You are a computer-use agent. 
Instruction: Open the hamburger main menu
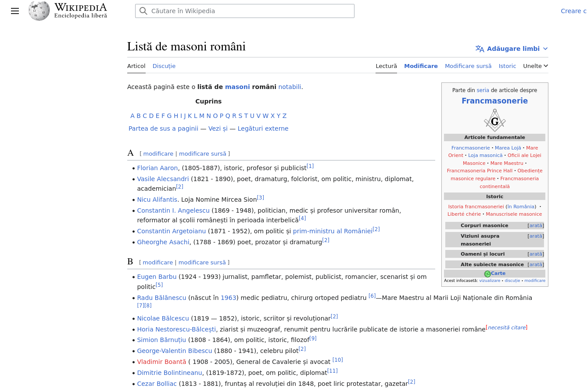point(15,11)
